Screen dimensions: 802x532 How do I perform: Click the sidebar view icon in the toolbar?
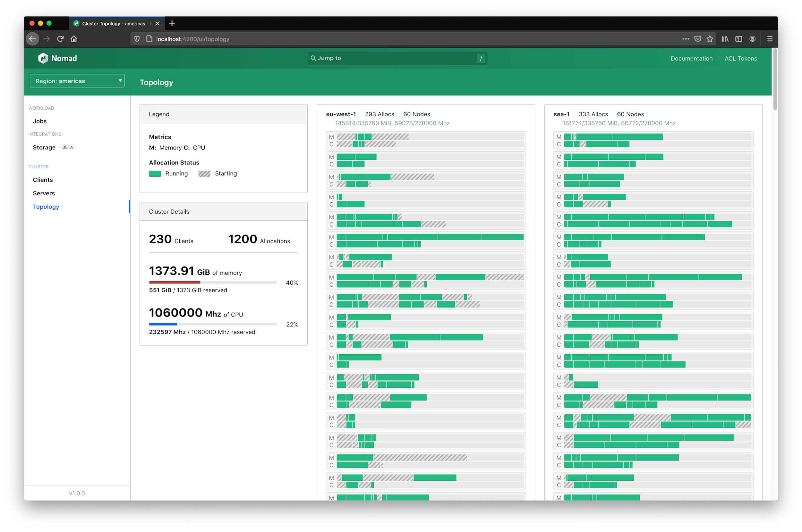pyautogui.click(x=738, y=39)
